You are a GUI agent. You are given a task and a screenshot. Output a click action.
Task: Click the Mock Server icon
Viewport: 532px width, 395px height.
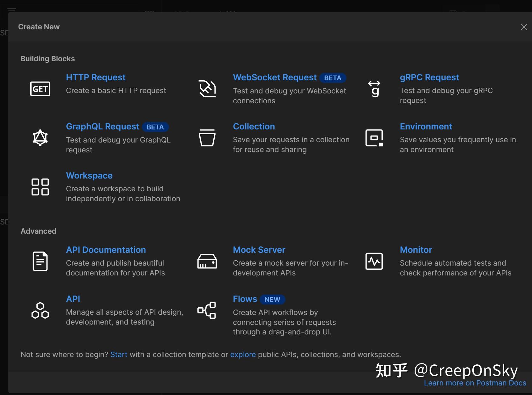point(207,261)
